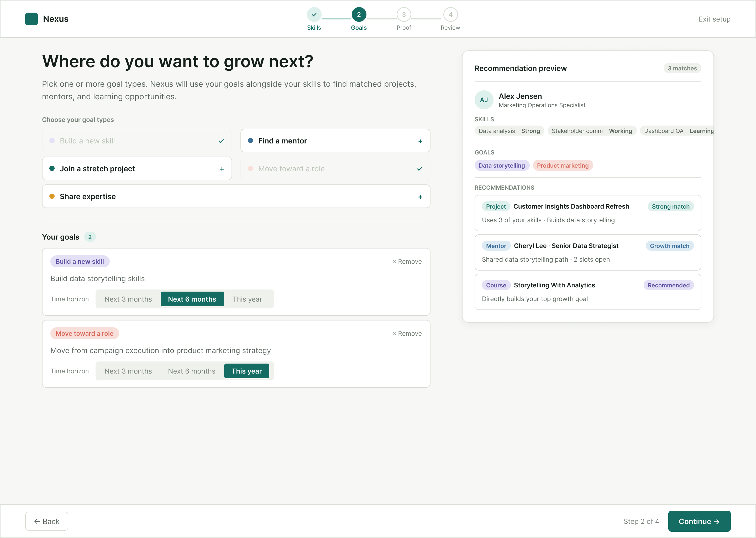This screenshot has width=756, height=538.
Task: Click the checkmark on Move toward a role card
Action: coord(420,169)
